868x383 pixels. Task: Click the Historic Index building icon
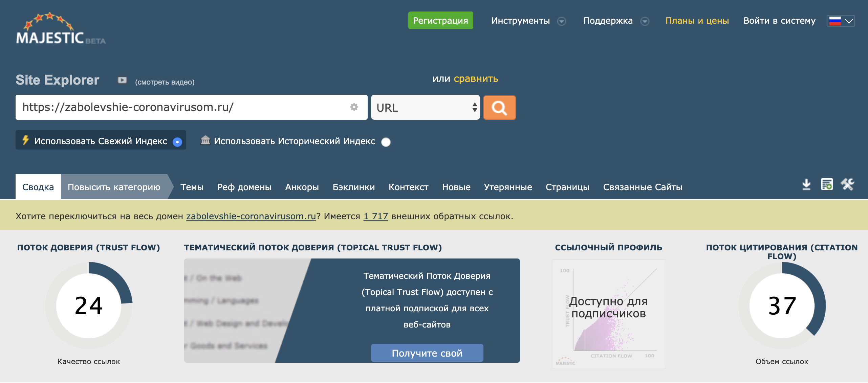click(x=205, y=140)
